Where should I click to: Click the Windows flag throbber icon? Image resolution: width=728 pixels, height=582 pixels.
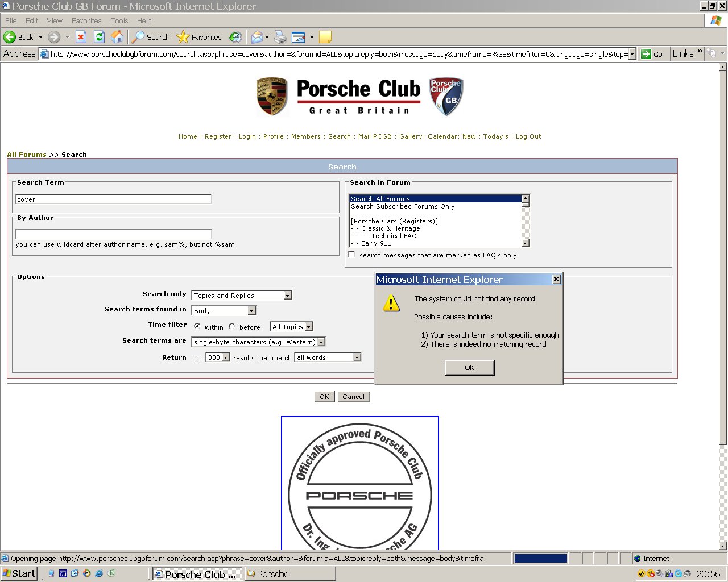715,20
